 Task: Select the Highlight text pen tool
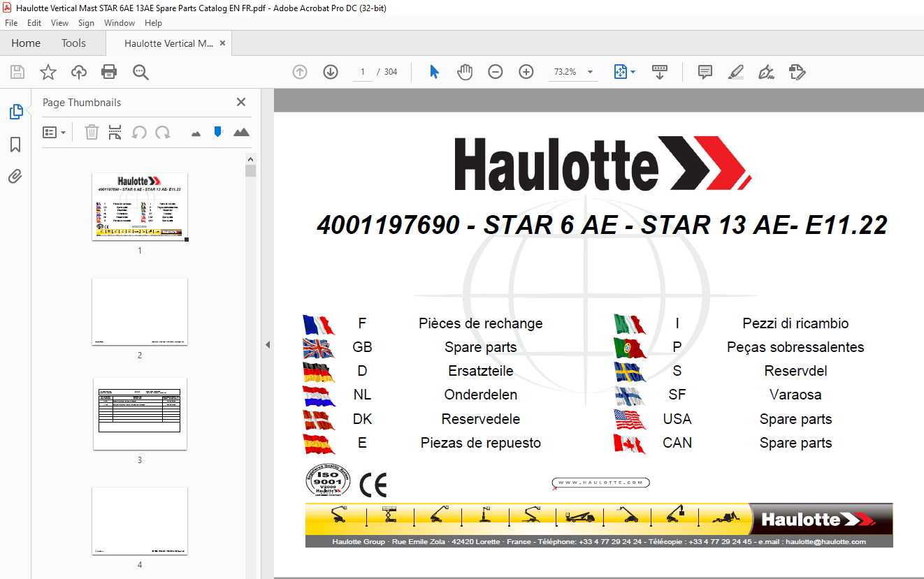click(735, 72)
